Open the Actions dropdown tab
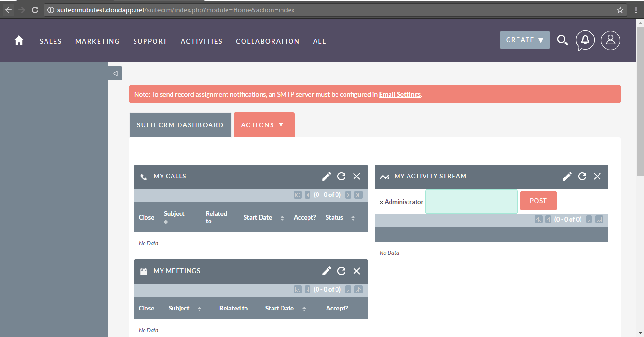Image resolution: width=644 pixels, height=337 pixels. (263, 125)
